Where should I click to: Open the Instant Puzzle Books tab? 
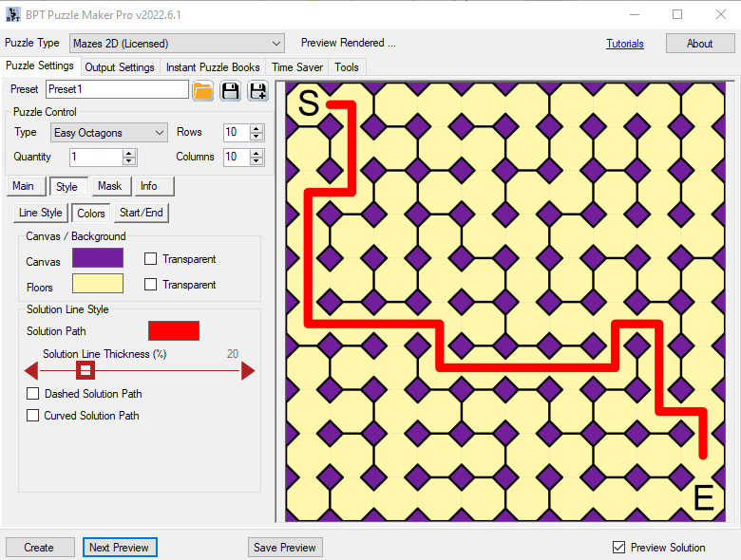pyautogui.click(x=213, y=67)
